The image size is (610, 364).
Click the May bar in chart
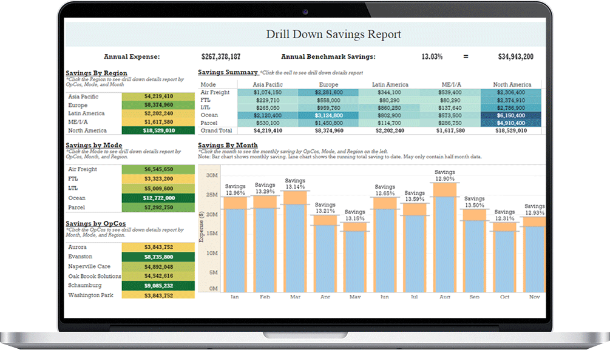tap(355, 257)
